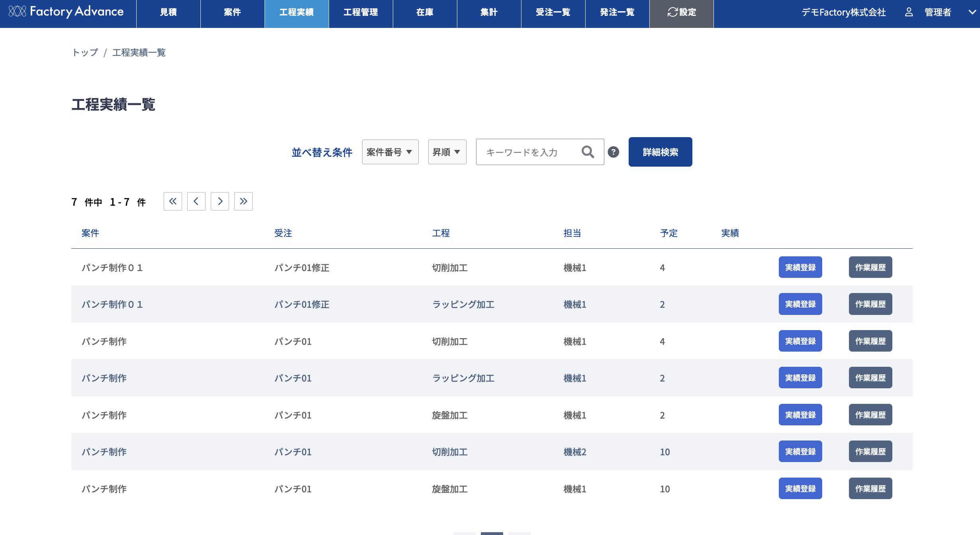Switch to the 受注一覧 tab
This screenshot has height=535, width=980.
point(553,12)
